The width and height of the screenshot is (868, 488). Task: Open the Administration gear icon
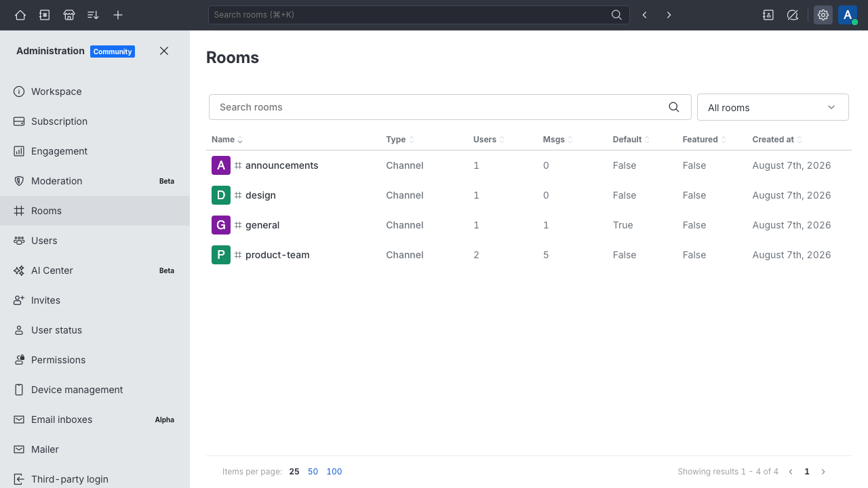click(x=823, y=15)
